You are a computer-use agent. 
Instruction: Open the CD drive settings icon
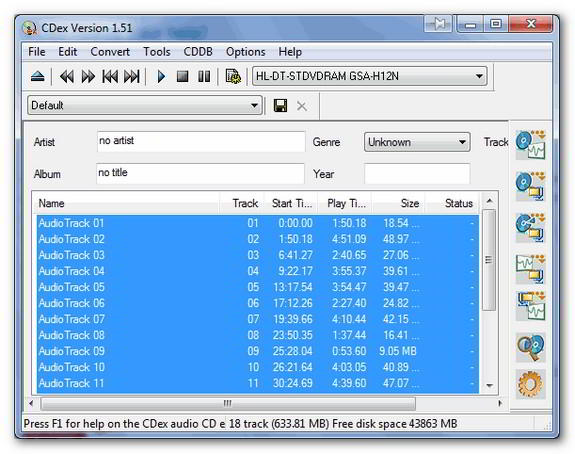[x=233, y=77]
